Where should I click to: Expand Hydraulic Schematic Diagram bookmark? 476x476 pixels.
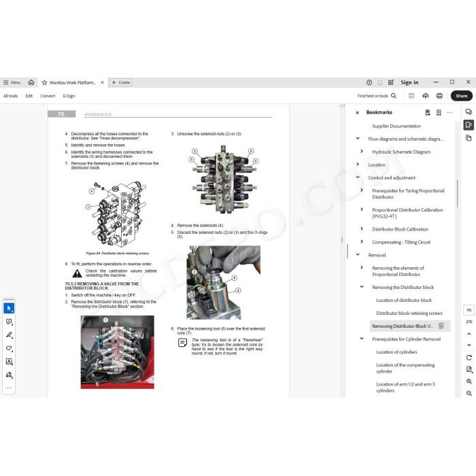click(x=362, y=151)
